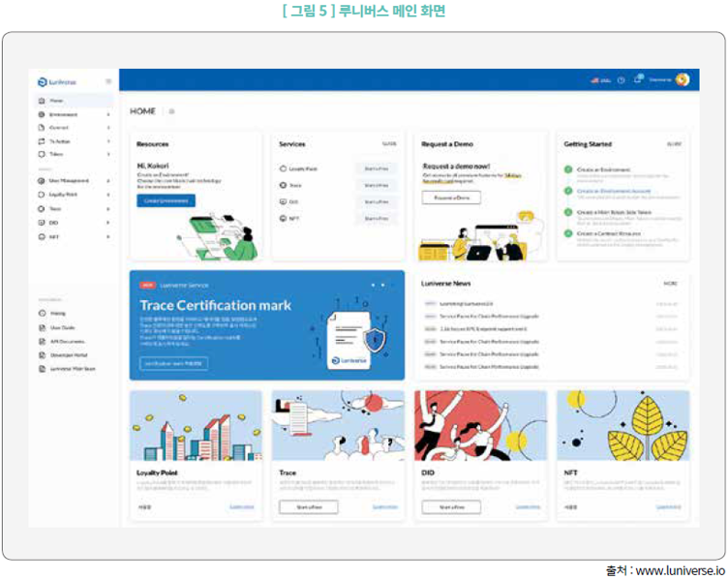Open Luniverse Main Scan in sidebar
Image resolution: width=728 pixels, height=580 pixels.
click(68, 369)
